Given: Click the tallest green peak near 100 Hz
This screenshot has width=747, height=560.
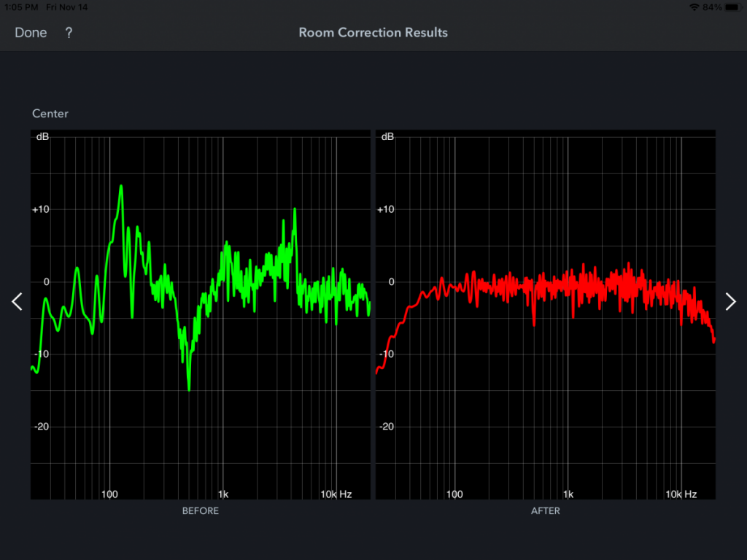Looking at the screenshot, I should (121, 187).
